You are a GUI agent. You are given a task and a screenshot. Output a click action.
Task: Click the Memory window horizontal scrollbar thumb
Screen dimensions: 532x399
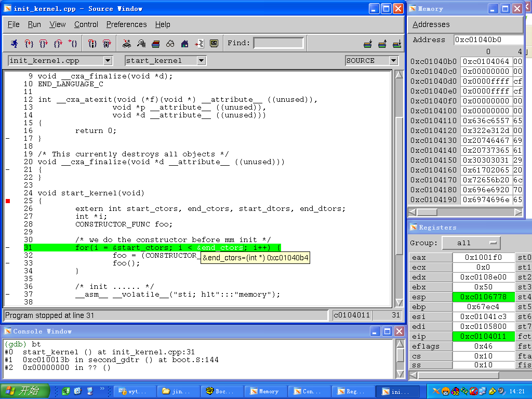coord(427,212)
